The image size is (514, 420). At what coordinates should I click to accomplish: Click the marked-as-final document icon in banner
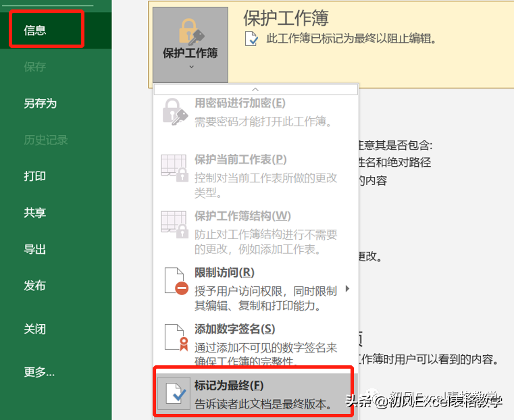coord(251,38)
